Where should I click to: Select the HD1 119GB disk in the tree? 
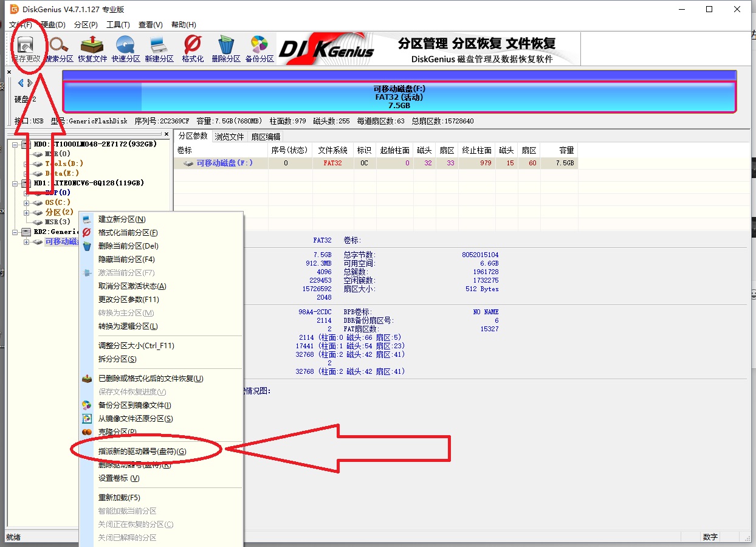click(88, 183)
